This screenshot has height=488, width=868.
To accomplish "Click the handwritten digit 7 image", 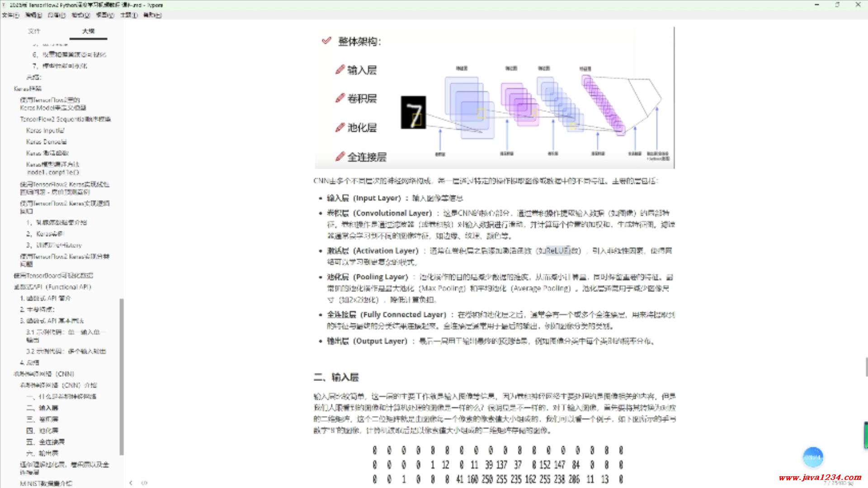I will click(x=413, y=113).
